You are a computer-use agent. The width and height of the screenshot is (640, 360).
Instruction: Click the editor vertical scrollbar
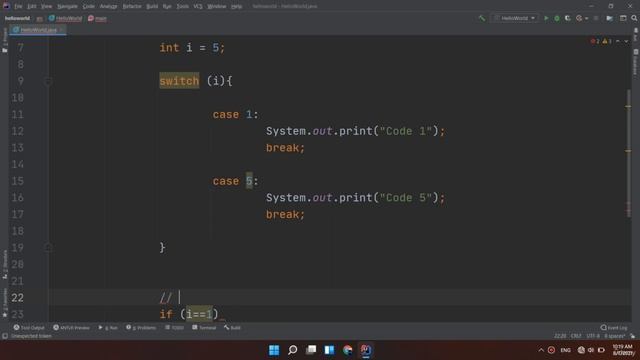[629, 153]
